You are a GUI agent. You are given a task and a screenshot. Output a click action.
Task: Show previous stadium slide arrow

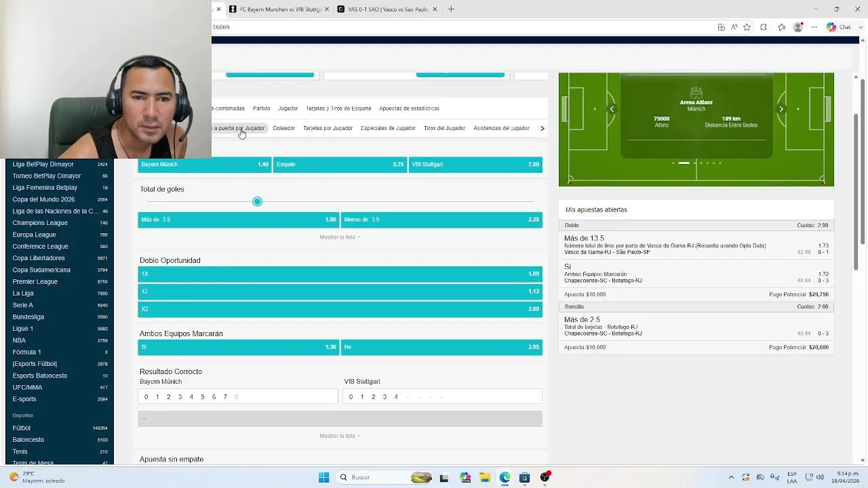pos(612,109)
